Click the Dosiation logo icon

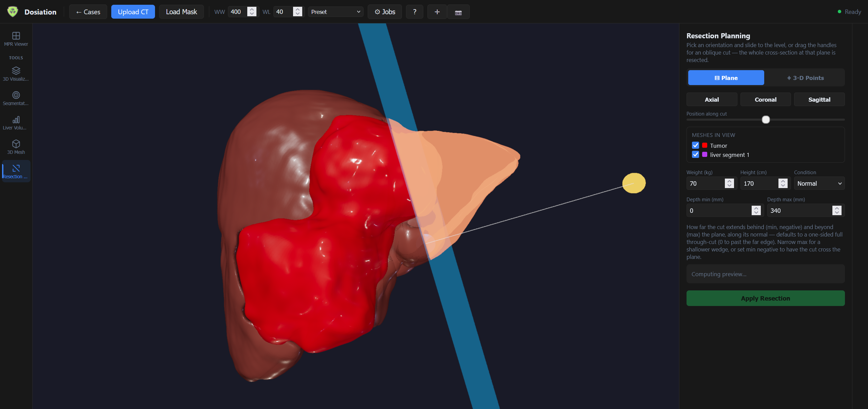(x=13, y=12)
